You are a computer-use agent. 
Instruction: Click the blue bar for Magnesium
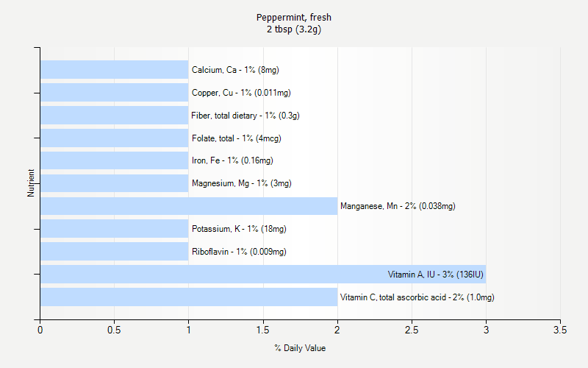click(115, 183)
